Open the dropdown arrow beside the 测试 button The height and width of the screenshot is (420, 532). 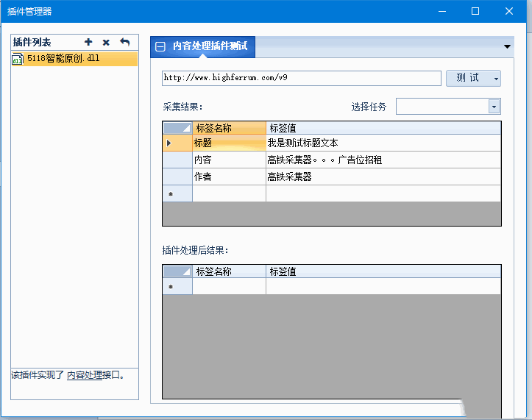point(496,78)
